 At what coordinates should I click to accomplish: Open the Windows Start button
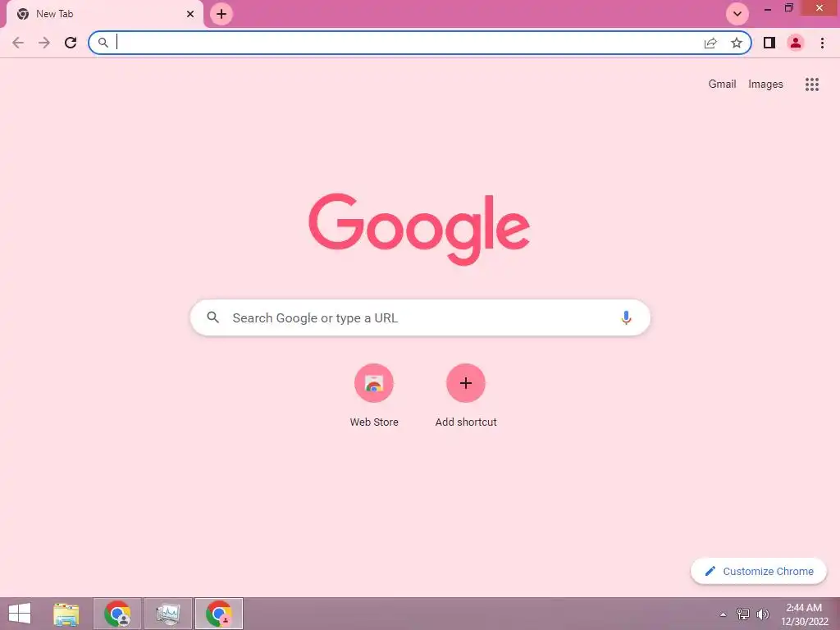20,614
